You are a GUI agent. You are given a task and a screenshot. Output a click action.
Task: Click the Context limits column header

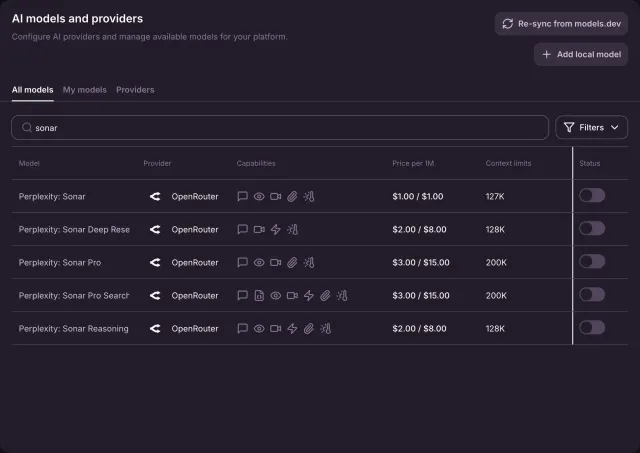pos(508,163)
